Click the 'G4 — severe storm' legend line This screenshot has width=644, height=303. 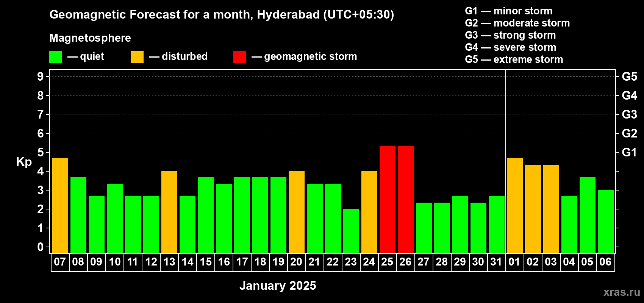point(511,47)
